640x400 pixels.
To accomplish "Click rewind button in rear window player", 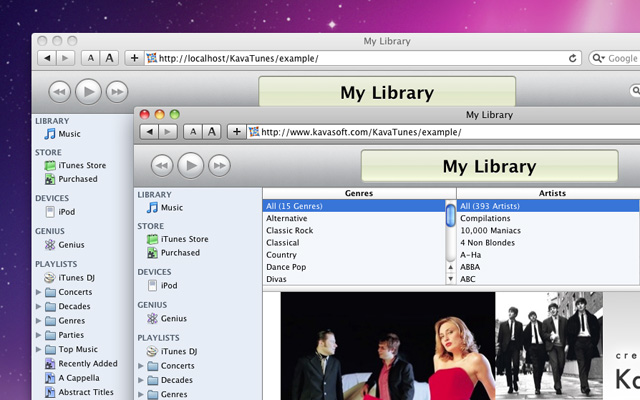I will coord(60,91).
